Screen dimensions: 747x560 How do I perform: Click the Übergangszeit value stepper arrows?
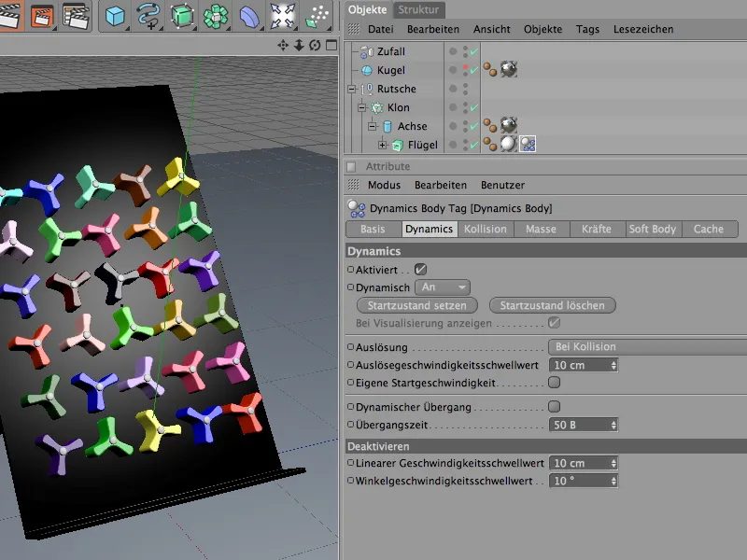(x=613, y=425)
